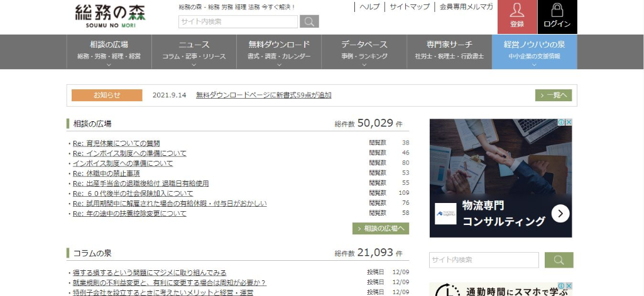Screen dimensions: 644x296
Task: Open the データベース navigation menu
Action: click(364, 52)
